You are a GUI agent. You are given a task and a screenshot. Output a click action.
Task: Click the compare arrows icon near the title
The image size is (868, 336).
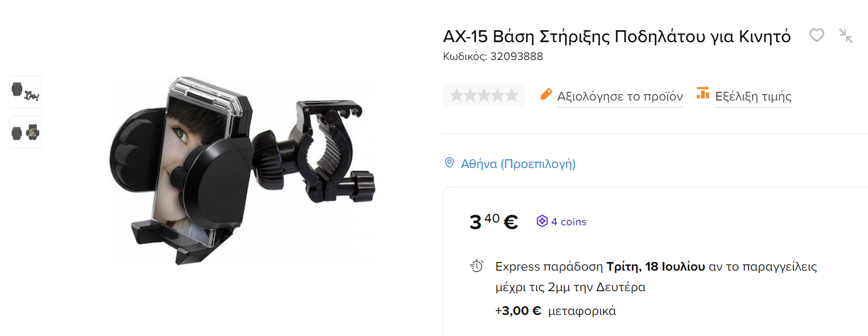(x=846, y=36)
